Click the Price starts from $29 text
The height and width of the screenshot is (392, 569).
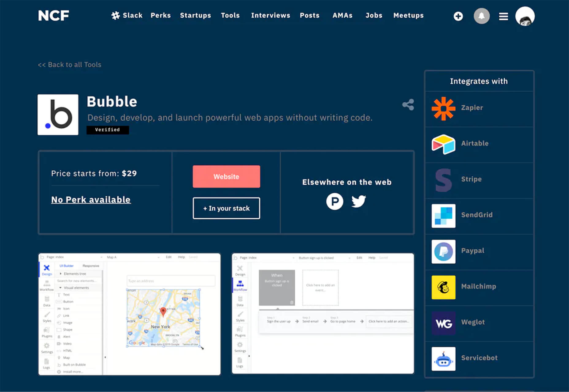coord(94,173)
